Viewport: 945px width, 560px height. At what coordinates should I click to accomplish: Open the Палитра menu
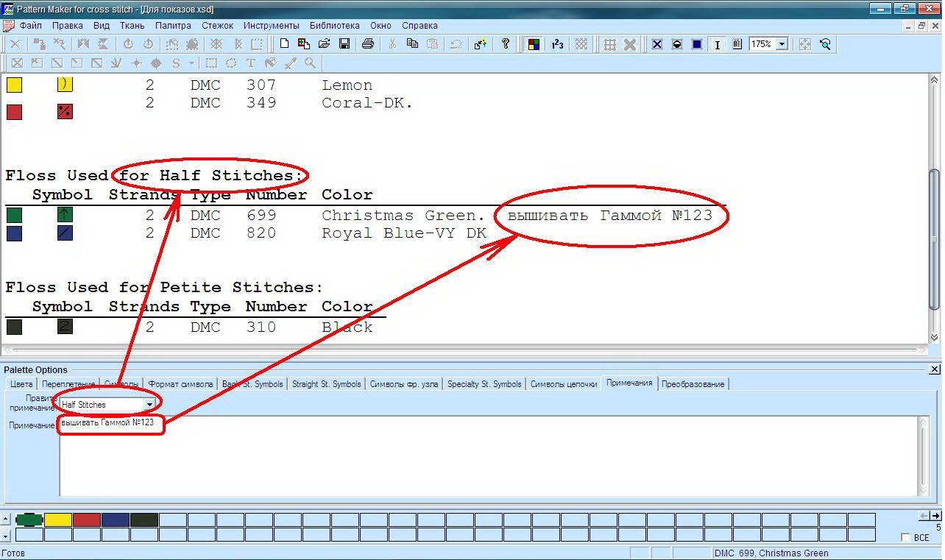pos(173,25)
